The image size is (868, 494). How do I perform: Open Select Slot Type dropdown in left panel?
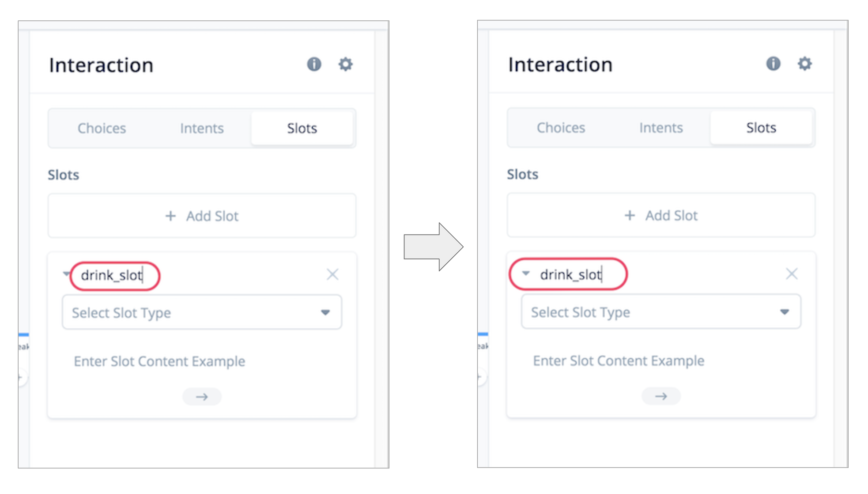(202, 312)
